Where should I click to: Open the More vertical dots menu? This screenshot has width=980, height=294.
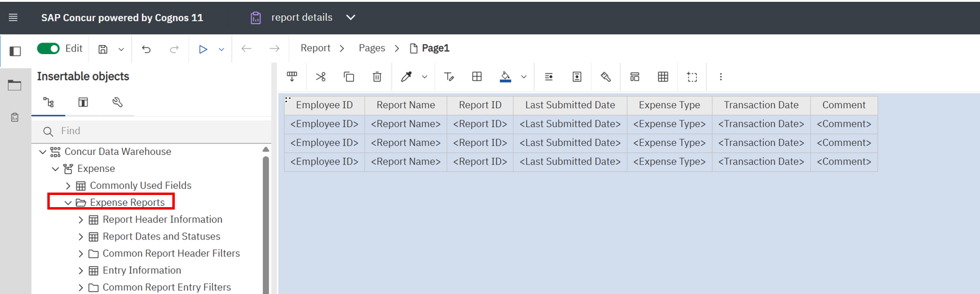[x=721, y=77]
